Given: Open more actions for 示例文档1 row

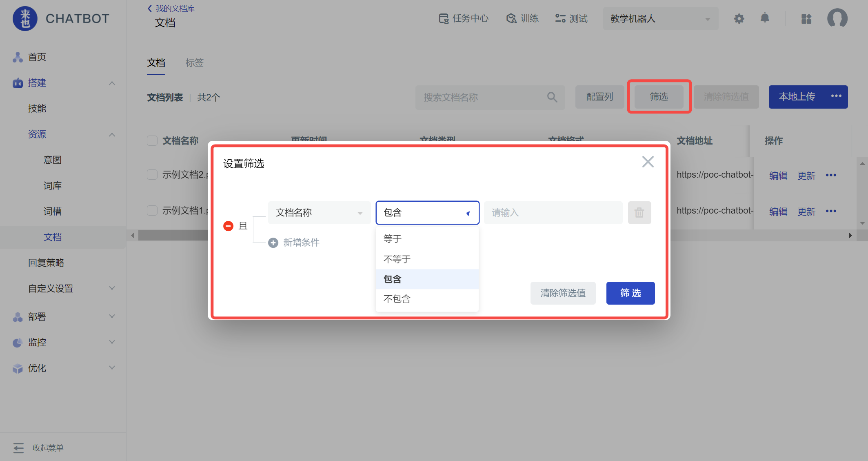Looking at the screenshot, I should 831,211.
